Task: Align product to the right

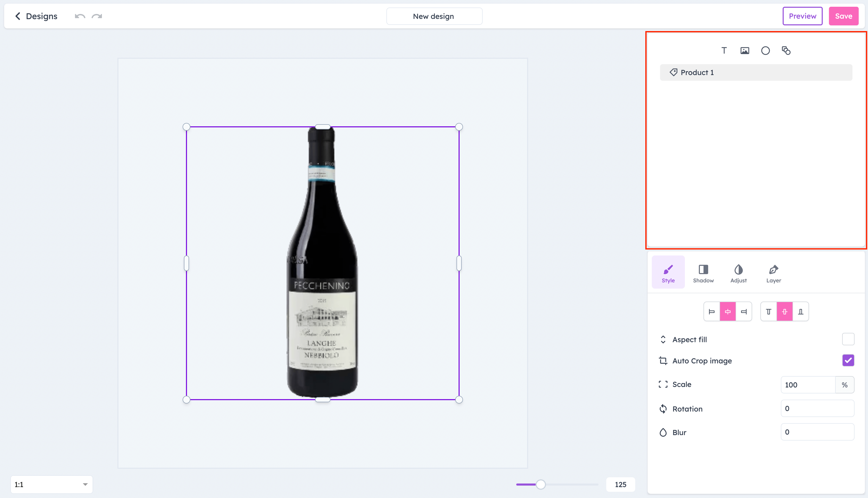Action: [744, 312]
